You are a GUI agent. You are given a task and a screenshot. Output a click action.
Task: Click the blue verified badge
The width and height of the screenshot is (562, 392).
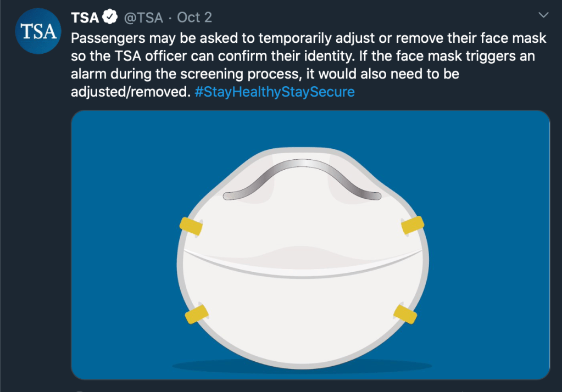pos(110,17)
